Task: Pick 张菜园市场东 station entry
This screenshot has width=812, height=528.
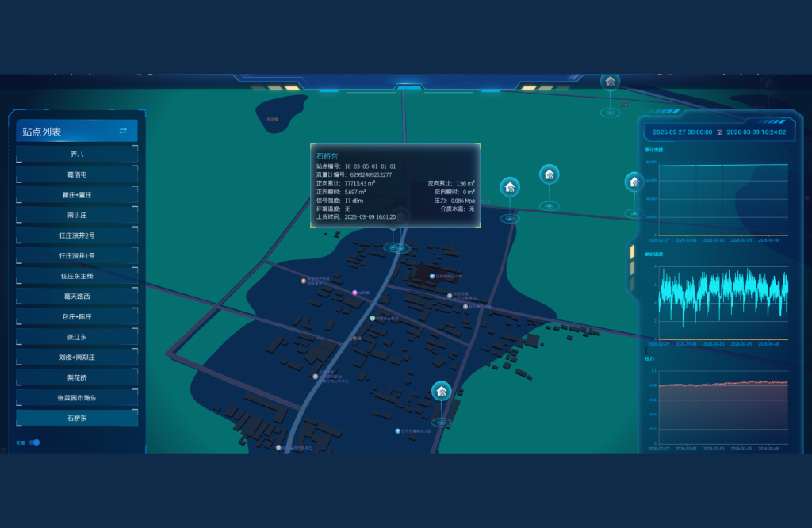Action: pyautogui.click(x=77, y=398)
